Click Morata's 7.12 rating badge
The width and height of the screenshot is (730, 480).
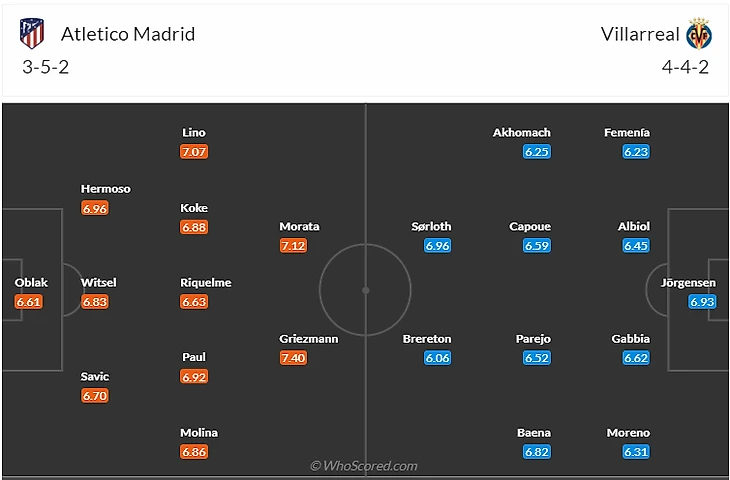tap(294, 245)
